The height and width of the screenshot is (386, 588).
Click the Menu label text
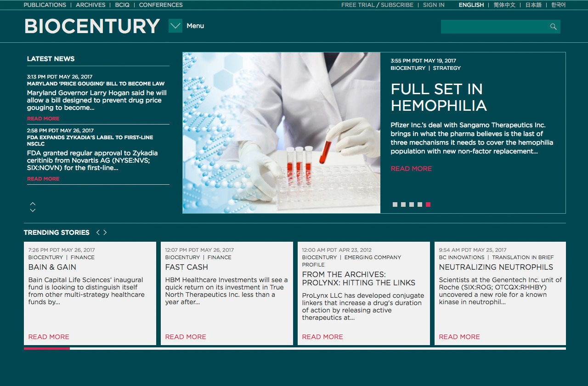point(195,26)
